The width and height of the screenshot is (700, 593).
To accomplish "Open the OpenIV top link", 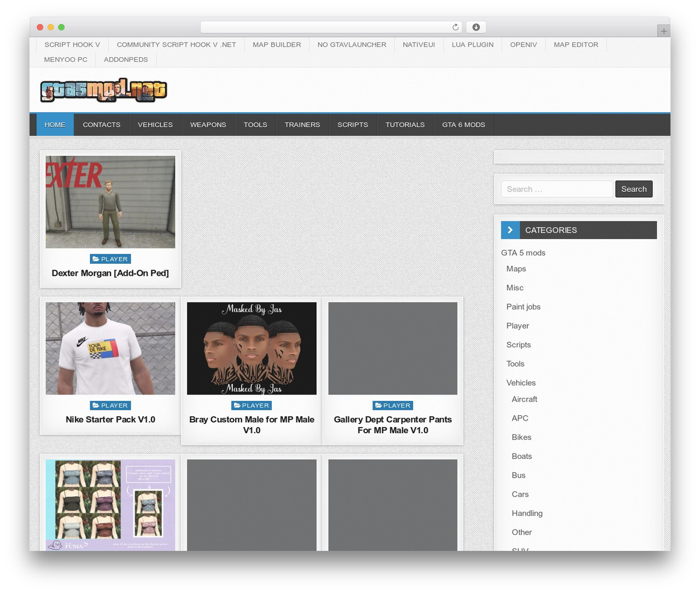I will coord(523,45).
